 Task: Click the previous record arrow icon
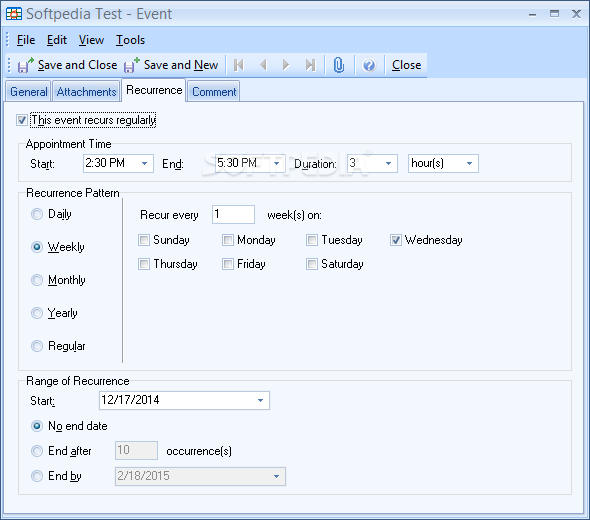pyautogui.click(x=263, y=65)
